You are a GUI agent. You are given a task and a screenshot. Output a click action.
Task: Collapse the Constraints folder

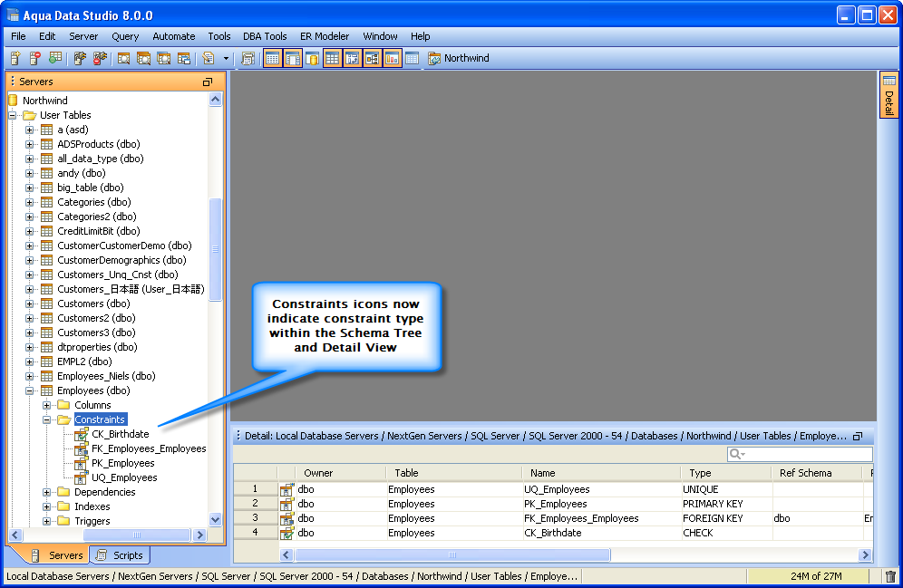pos(46,420)
